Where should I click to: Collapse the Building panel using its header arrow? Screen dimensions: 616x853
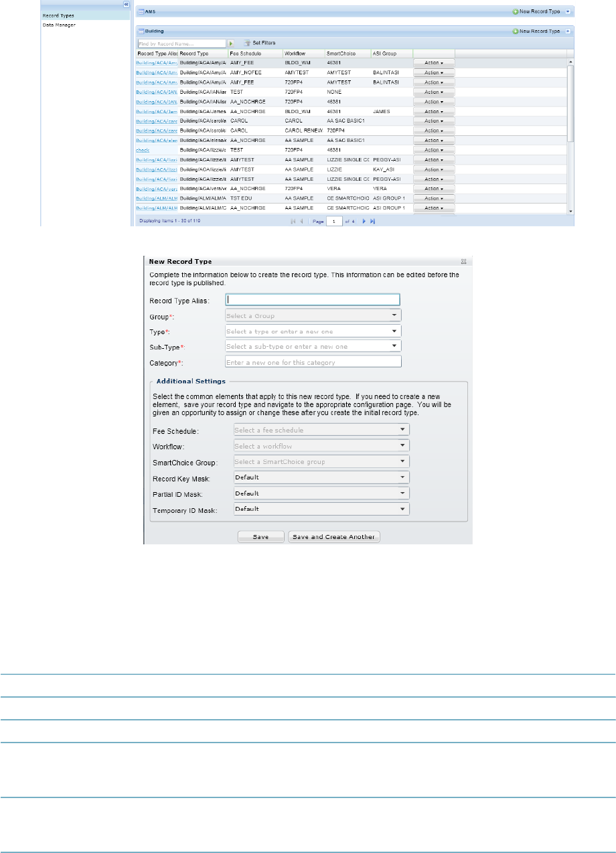coord(568,31)
